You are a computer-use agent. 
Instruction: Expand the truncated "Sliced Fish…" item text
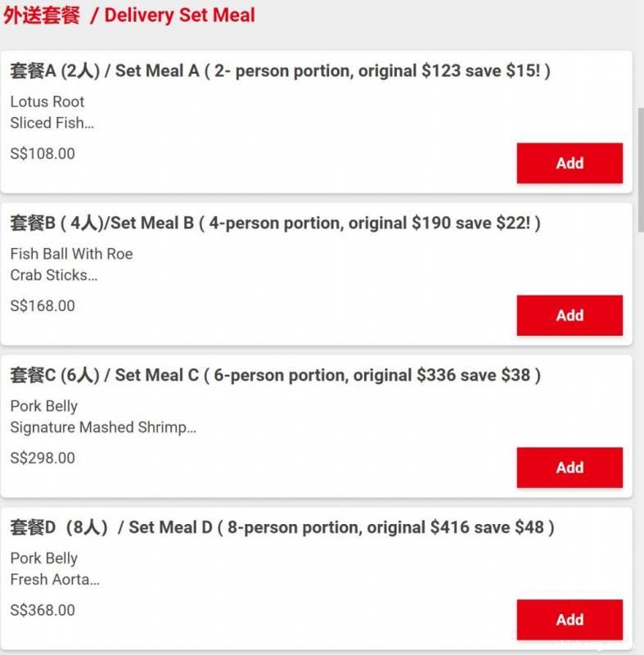point(52,124)
